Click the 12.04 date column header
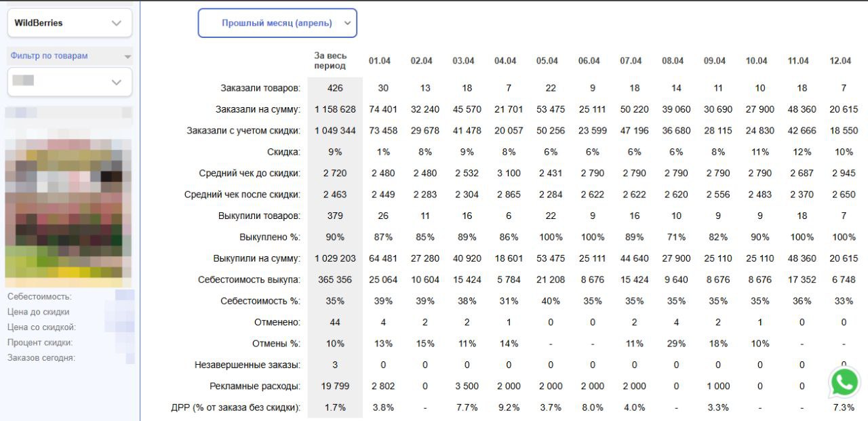Image resolution: width=868 pixels, height=421 pixels. [x=841, y=61]
